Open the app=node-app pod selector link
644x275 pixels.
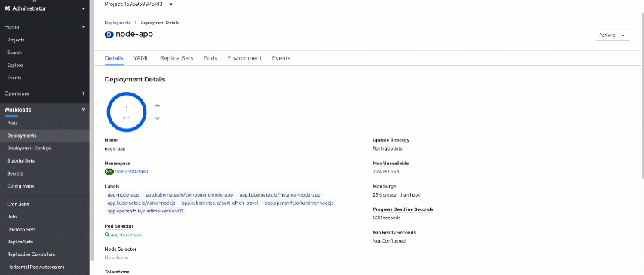click(126, 235)
